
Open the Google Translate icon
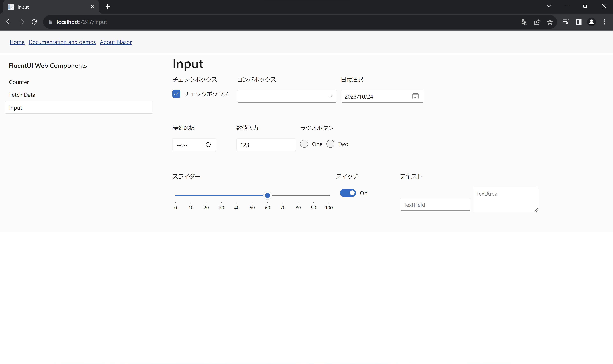(x=524, y=22)
